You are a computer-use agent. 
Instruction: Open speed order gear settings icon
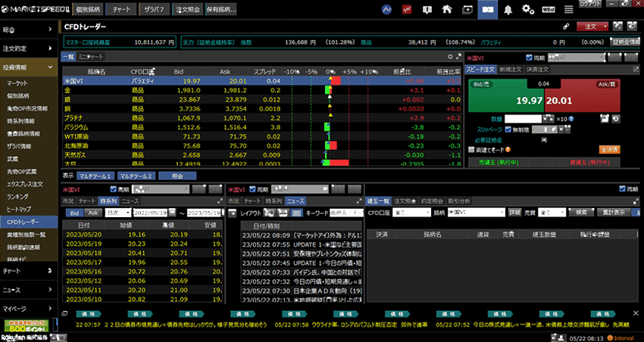coord(615,119)
